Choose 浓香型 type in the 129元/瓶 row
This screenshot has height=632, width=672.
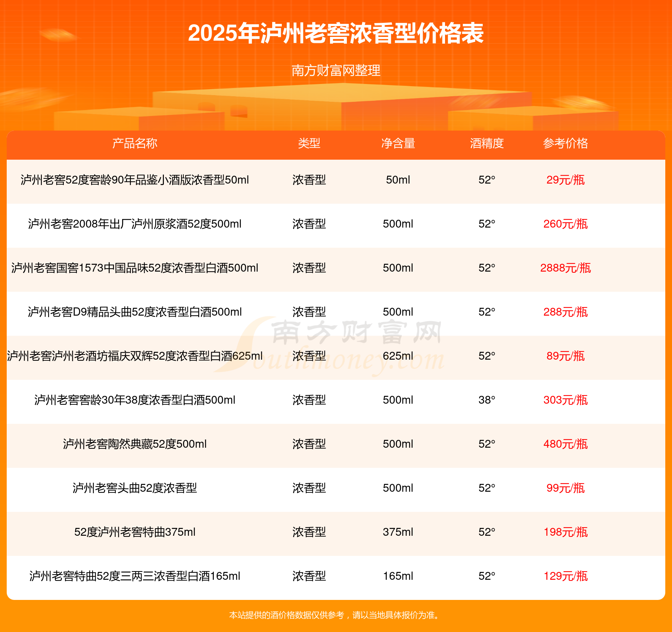(309, 576)
